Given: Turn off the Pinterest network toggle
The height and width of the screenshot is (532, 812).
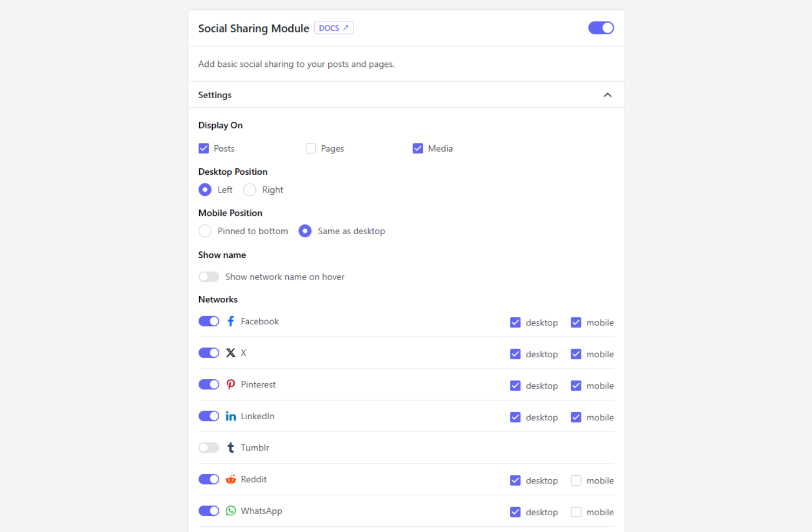Looking at the screenshot, I should 208,385.
